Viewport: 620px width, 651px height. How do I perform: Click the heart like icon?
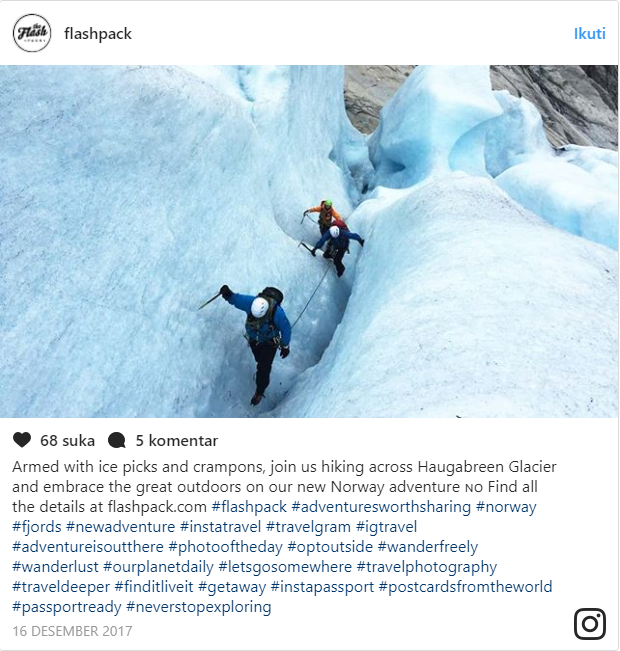coord(22,440)
